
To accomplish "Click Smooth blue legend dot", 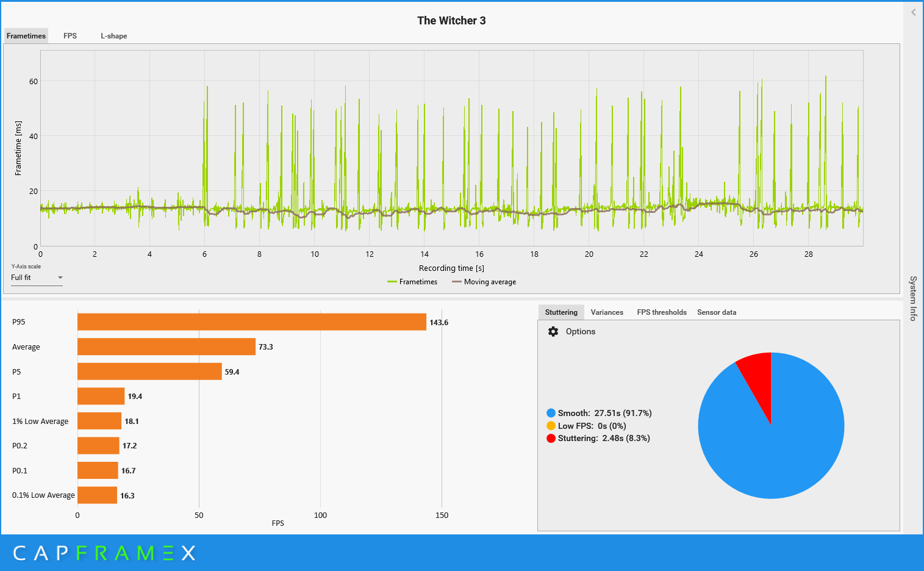I will pyautogui.click(x=551, y=413).
